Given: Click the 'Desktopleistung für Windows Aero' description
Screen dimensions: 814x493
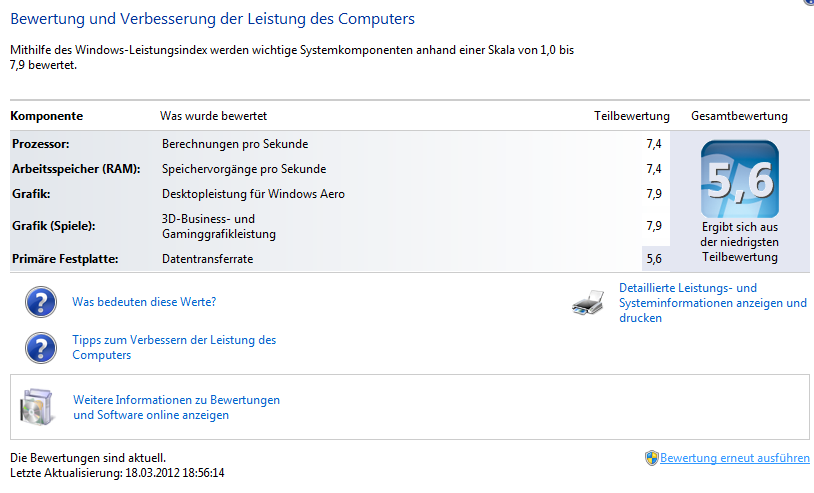Looking at the screenshot, I should [x=253, y=194].
